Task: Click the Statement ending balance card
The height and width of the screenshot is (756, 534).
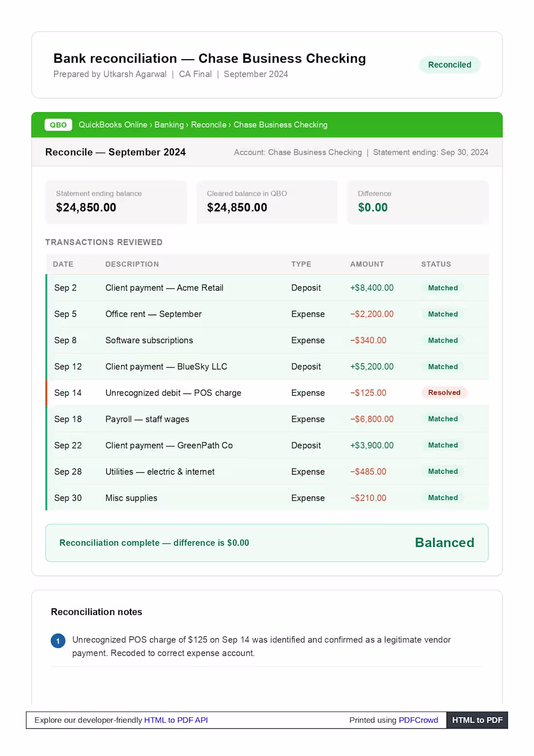Action: coord(116,202)
